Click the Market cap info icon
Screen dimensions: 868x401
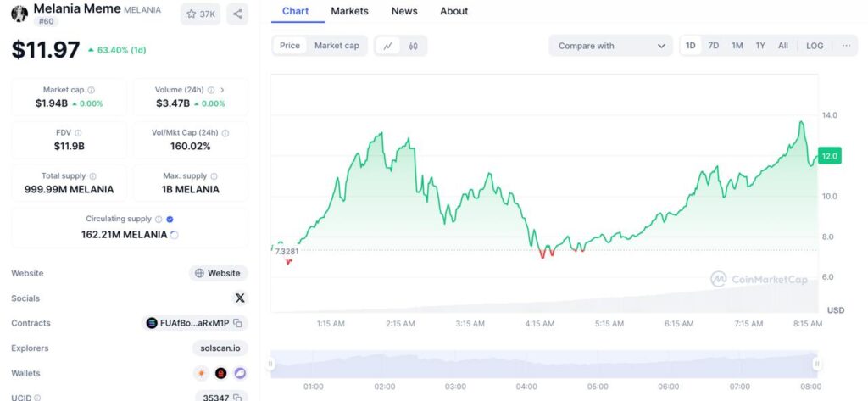coord(92,90)
